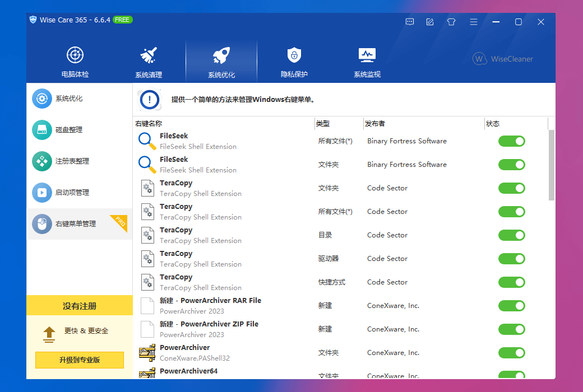This screenshot has height=392, width=583.
Task: Click TeraCopy icon in 所有文件(*) row
Action: (x=147, y=212)
